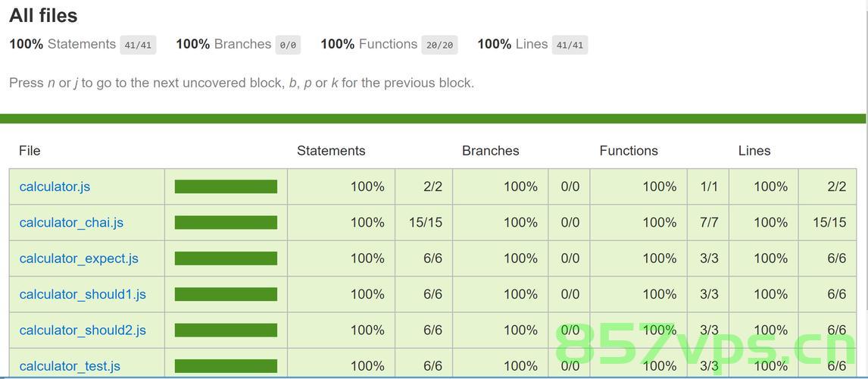Click the calculator_test.js green coverage bar

(x=226, y=366)
